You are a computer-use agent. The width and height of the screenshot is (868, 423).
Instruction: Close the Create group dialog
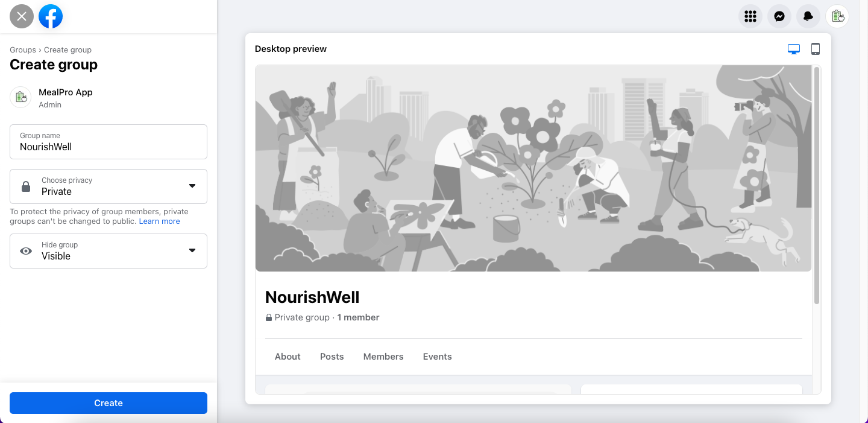point(22,16)
